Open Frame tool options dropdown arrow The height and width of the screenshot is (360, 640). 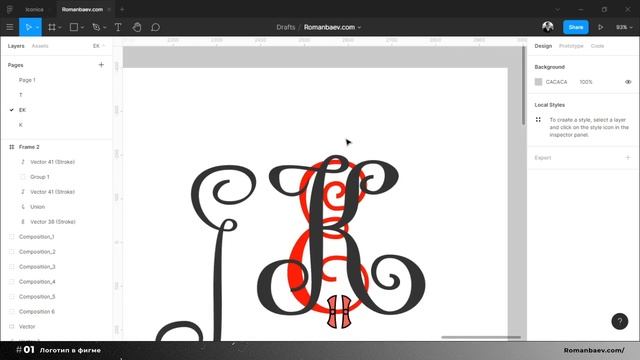pyautogui.click(x=60, y=28)
